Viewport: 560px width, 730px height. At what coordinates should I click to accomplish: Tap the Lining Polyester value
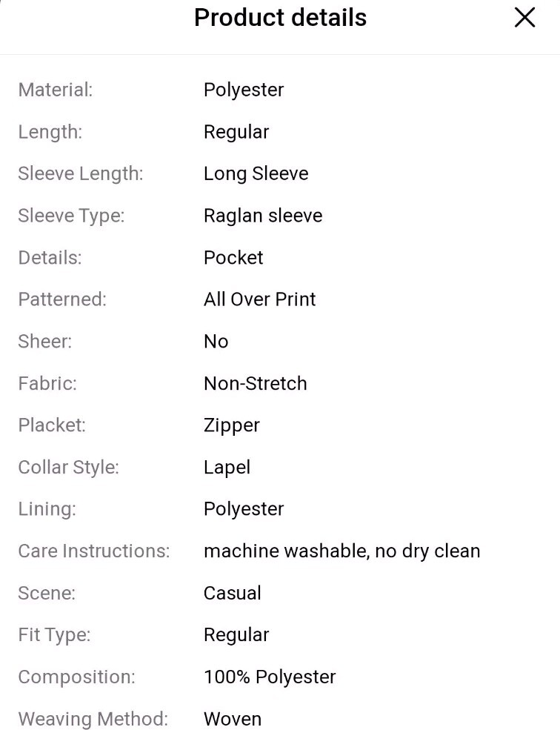coord(244,509)
